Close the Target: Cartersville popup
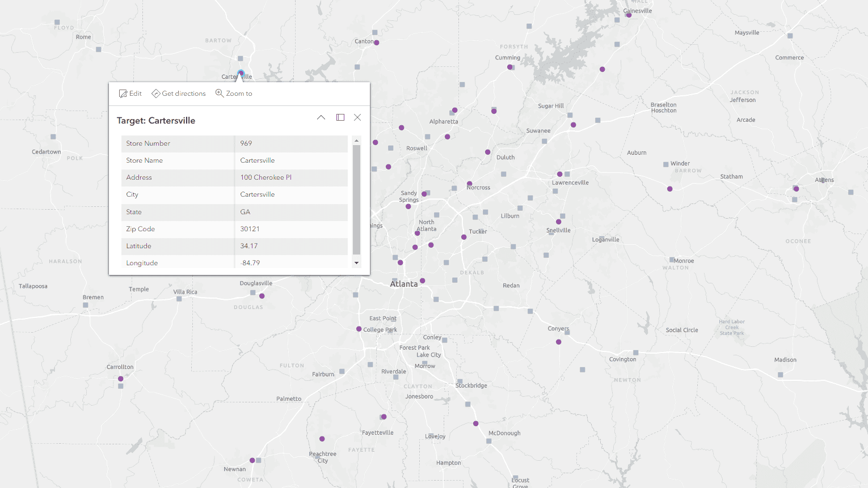Screen dimensions: 868x488 point(357,117)
